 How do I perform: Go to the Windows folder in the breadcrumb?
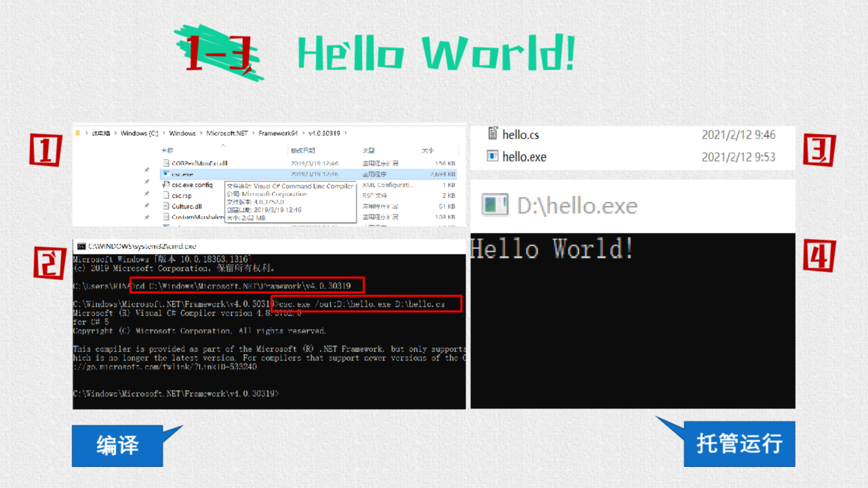pyautogui.click(x=182, y=133)
